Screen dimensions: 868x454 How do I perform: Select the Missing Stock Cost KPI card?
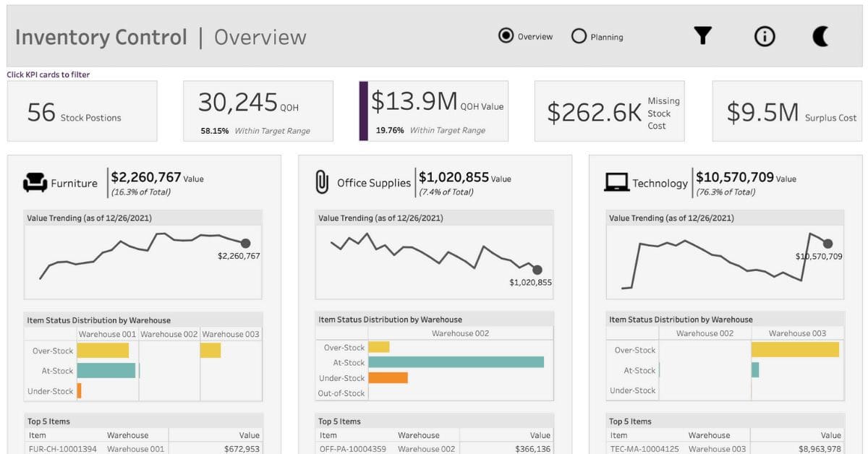pyautogui.click(x=609, y=110)
